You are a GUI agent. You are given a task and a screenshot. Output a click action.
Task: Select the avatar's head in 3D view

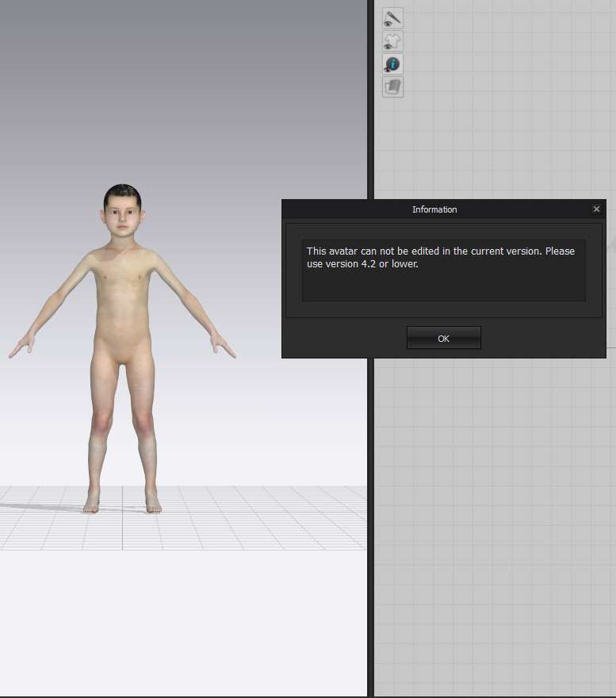pos(122,211)
